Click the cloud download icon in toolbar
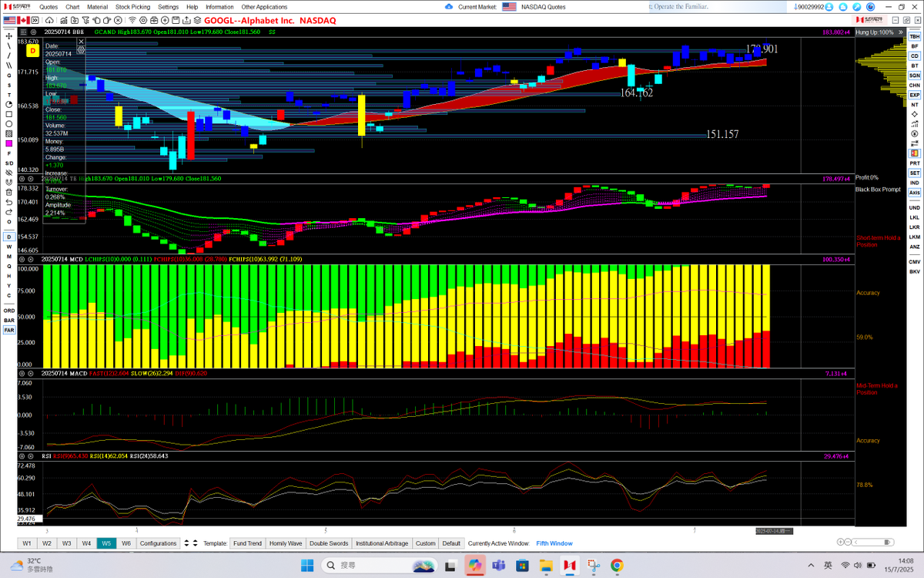Image resolution: width=924 pixels, height=578 pixels. (x=49, y=19)
